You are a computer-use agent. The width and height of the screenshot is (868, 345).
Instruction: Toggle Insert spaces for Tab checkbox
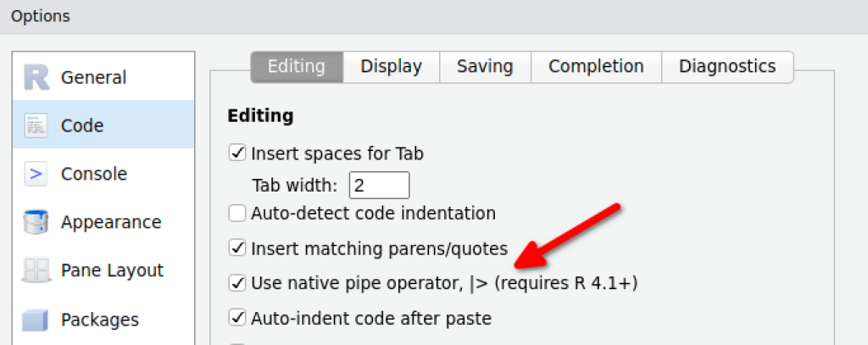[x=237, y=153]
